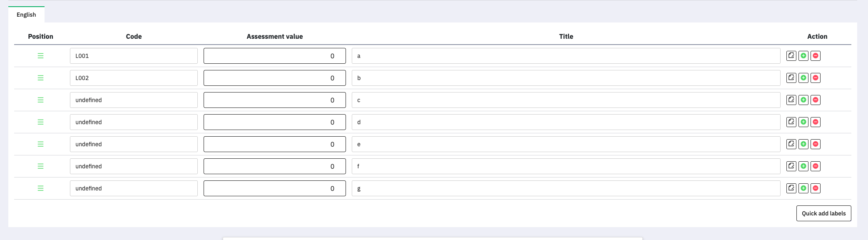Select the assessment value box in row g
Viewport: 868px width, 240px height.
(274, 188)
